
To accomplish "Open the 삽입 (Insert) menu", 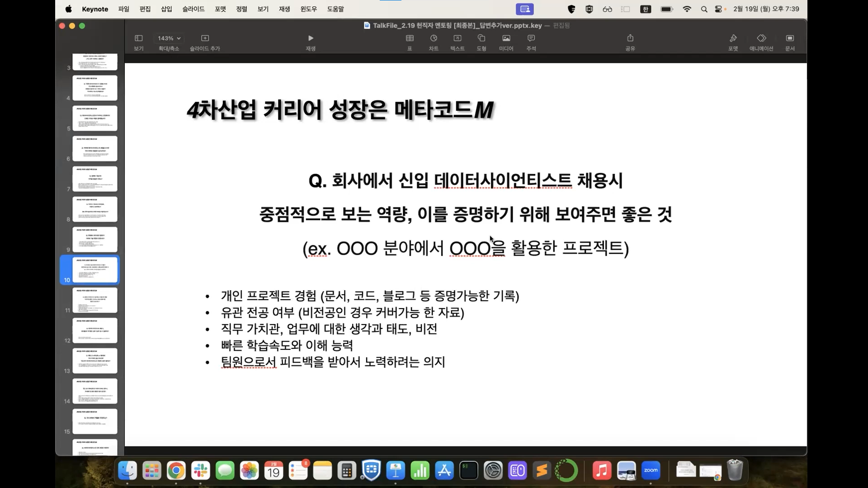I will tap(166, 9).
